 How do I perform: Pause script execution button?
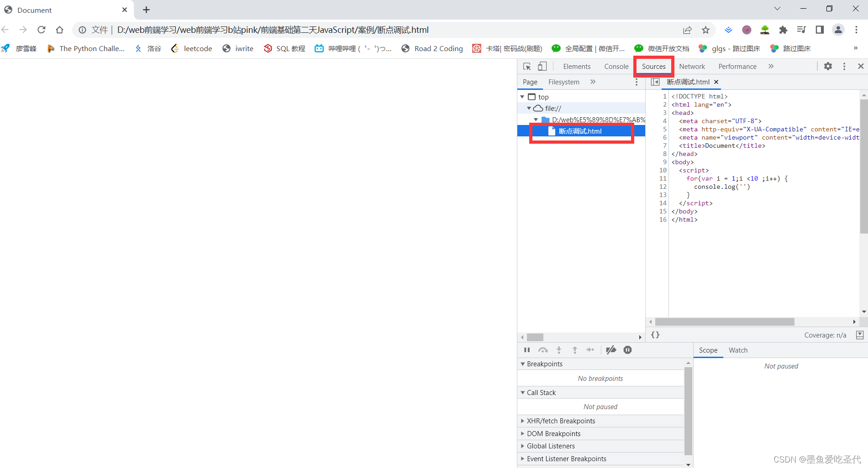[527, 350]
